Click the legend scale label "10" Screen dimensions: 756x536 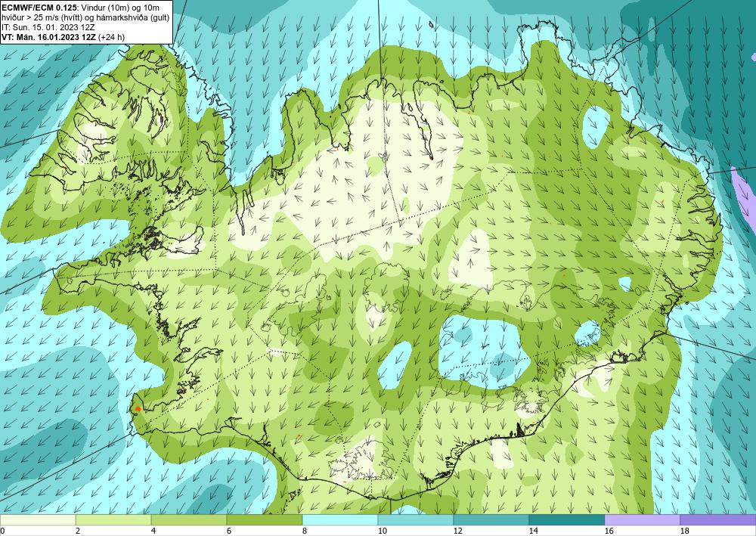382,531
